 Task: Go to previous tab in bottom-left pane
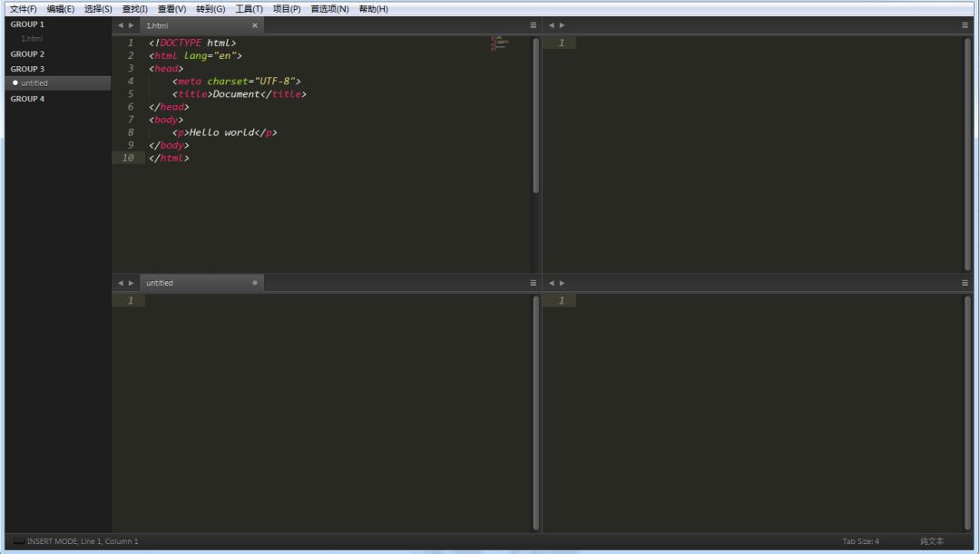pos(121,283)
